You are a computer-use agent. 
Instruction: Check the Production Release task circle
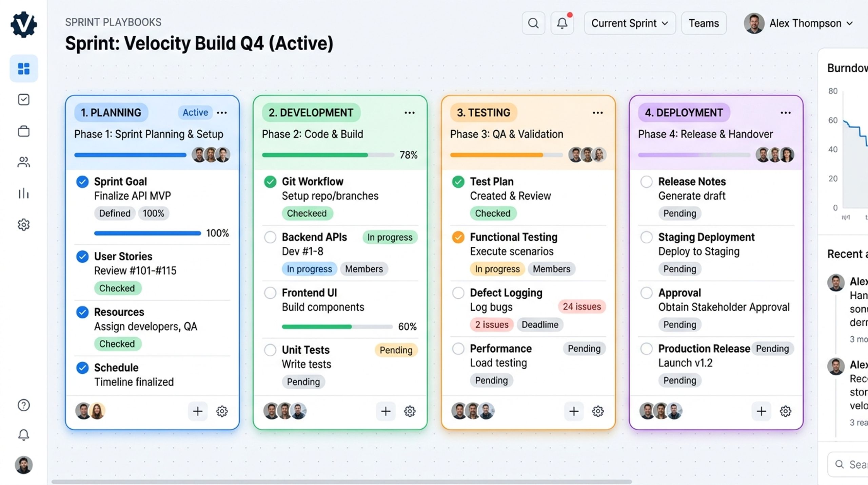[x=646, y=349]
